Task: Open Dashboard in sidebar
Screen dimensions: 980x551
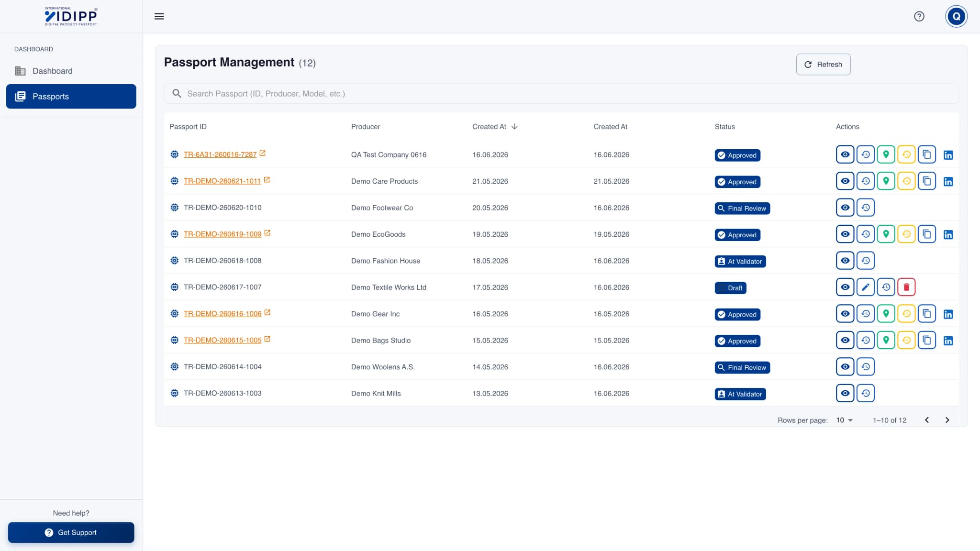Action: click(71, 71)
